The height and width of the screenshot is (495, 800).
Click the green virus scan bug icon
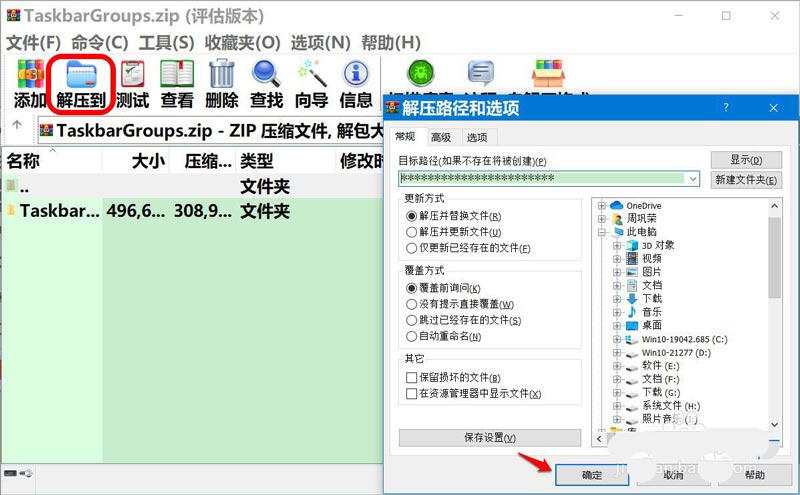tap(421, 73)
